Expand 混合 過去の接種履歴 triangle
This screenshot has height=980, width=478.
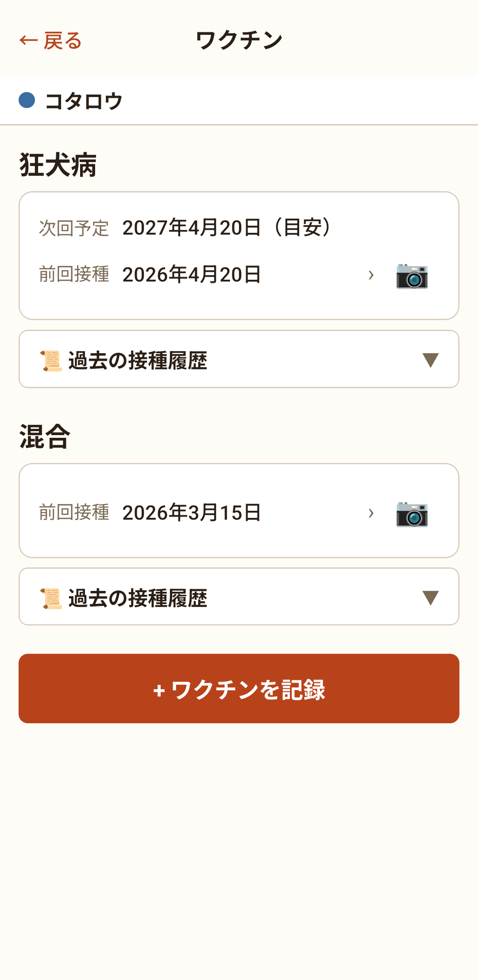click(x=430, y=598)
